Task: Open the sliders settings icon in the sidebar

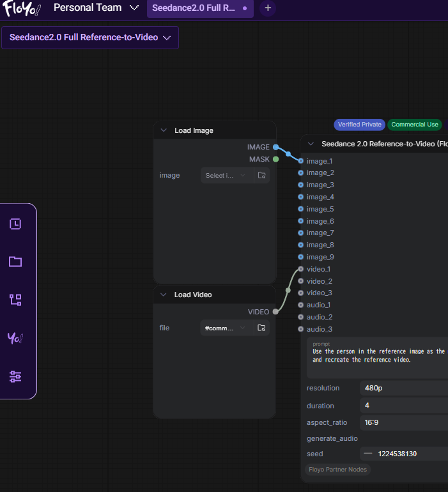Action: pos(15,376)
